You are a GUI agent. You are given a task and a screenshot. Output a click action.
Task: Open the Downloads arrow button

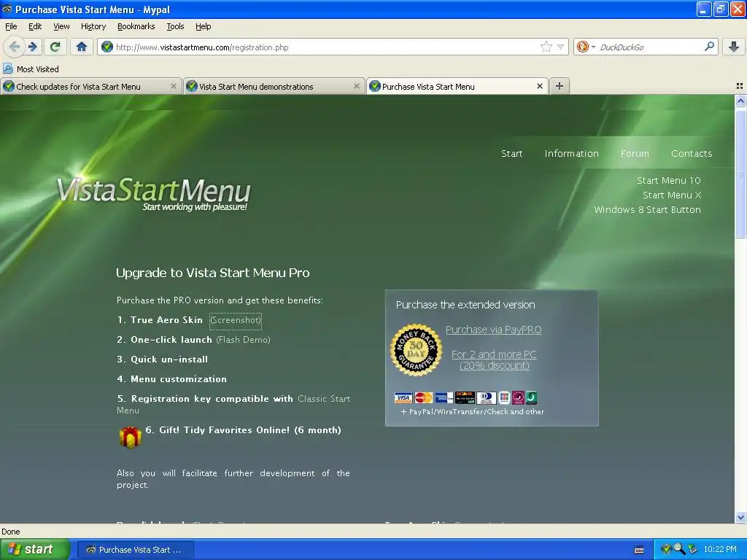734,47
